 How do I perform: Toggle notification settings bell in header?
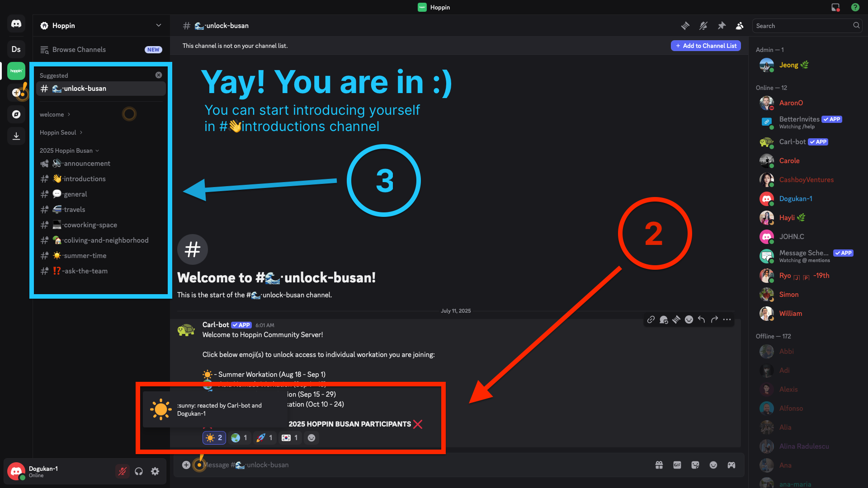coord(703,26)
